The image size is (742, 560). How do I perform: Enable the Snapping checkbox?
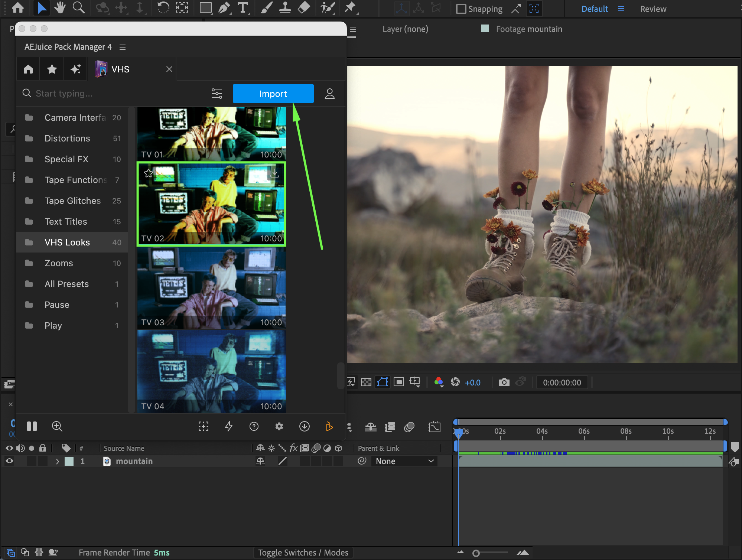(x=461, y=9)
